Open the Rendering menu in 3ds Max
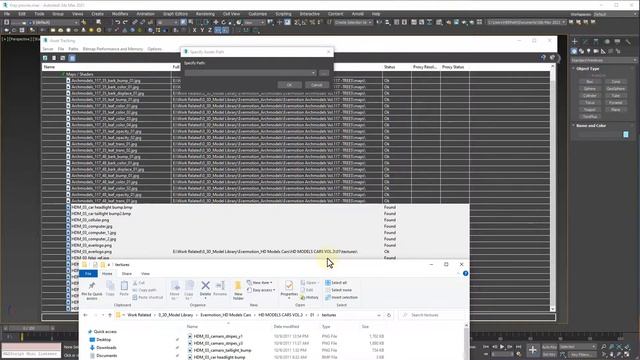The height and width of the screenshot is (360, 640). tap(205, 14)
